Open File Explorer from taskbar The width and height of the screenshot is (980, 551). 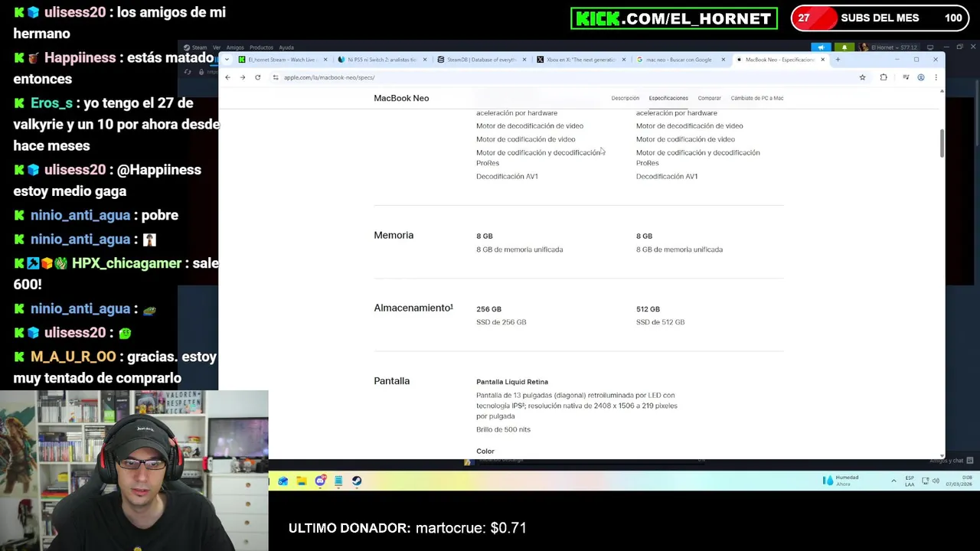coord(302,481)
